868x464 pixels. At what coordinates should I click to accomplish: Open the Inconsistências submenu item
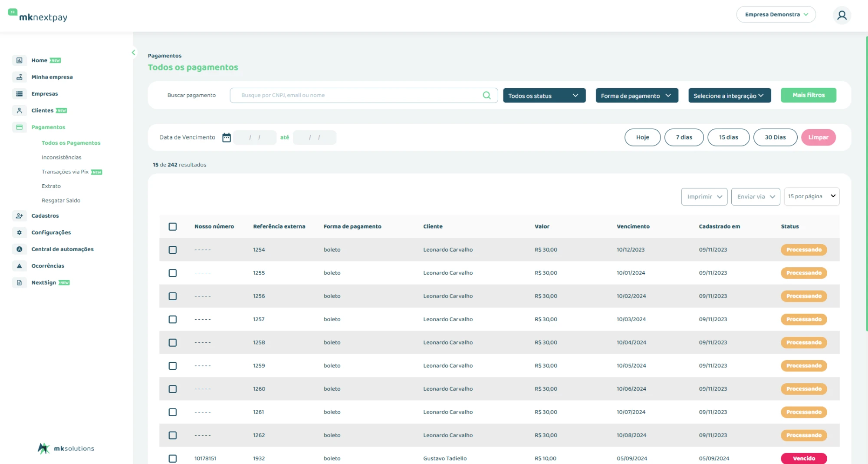coord(62,157)
